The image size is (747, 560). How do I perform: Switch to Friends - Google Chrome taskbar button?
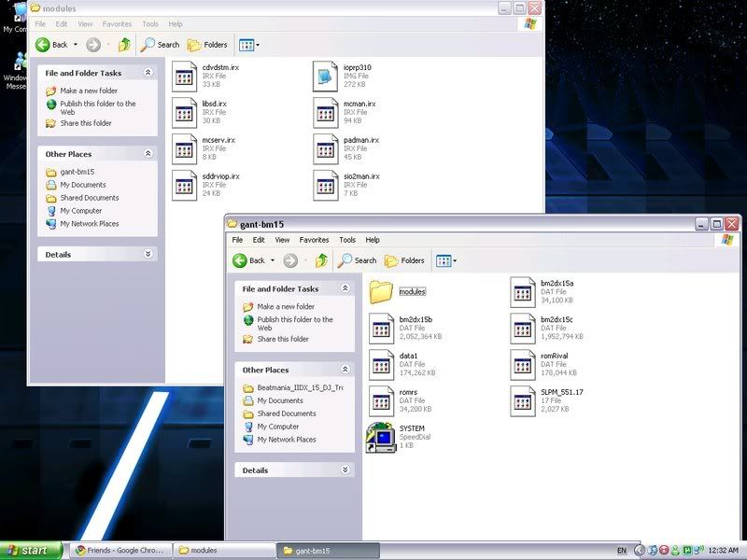click(120, 551)
